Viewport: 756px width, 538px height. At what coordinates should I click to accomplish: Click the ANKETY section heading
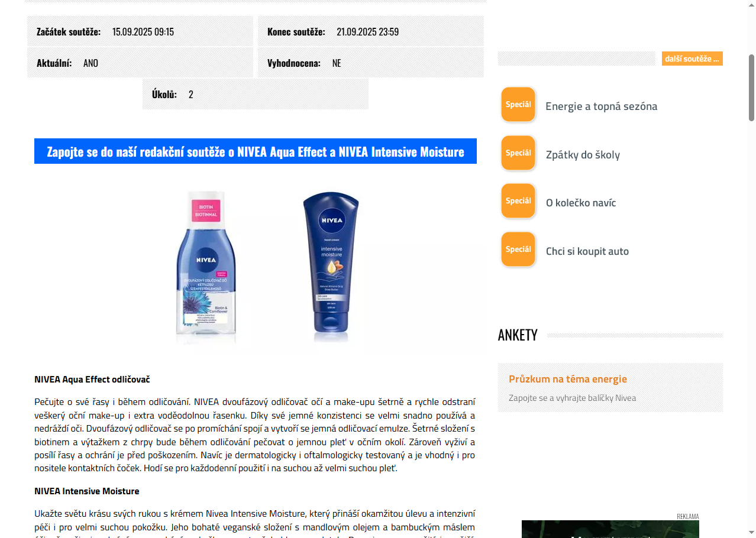[518, 335]
